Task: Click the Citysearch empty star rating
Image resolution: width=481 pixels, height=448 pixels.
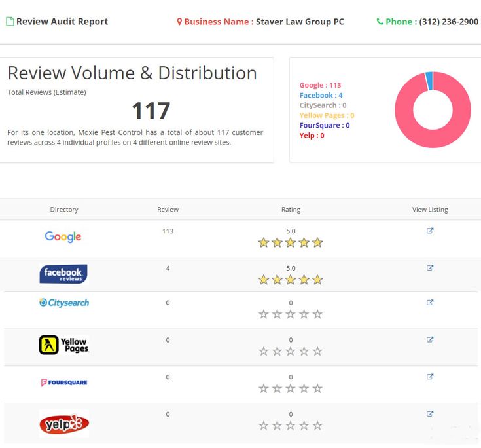Action: tap(291, 314)
